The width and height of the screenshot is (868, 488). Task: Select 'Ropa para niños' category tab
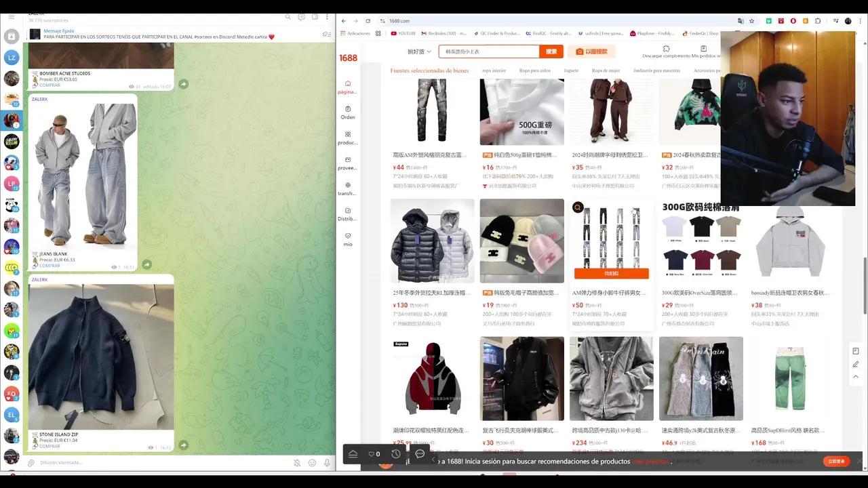click(535, 70)
